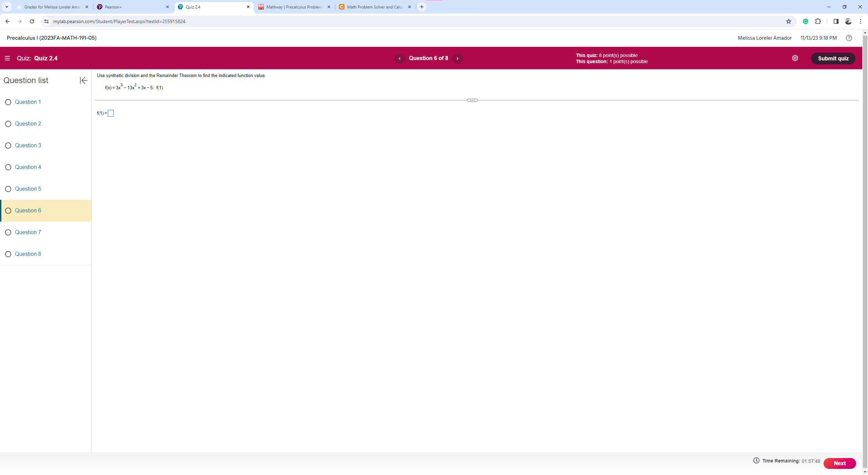Click the Submit quiz button
Viewport: 868px width, 475px height.
coord(833,58)
